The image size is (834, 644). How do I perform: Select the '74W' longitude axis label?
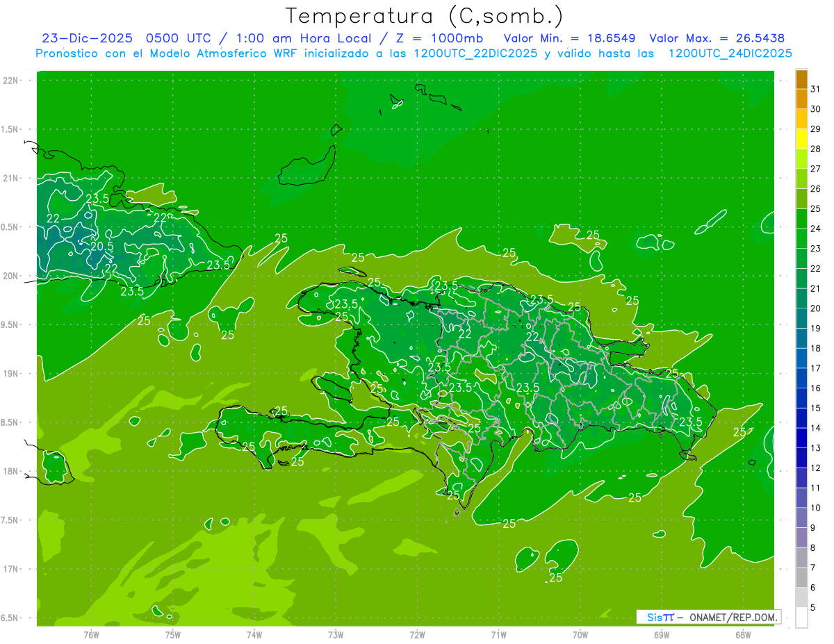254,634
